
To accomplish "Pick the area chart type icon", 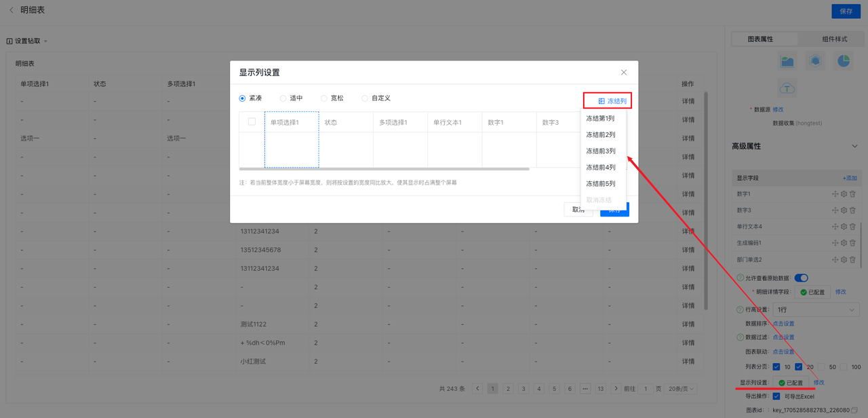I will coord(787,61).
